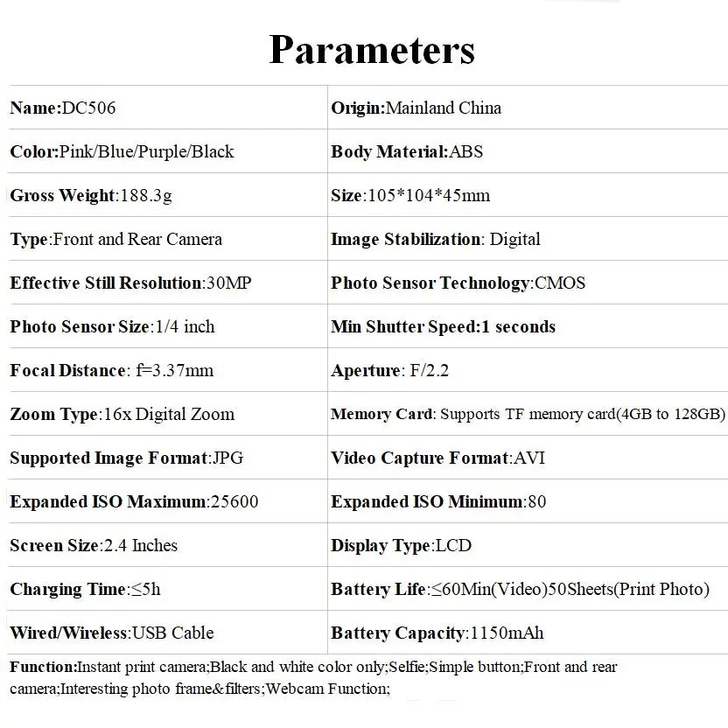
Task: Click the Min Shutter Speed entry
Action: 443,326
